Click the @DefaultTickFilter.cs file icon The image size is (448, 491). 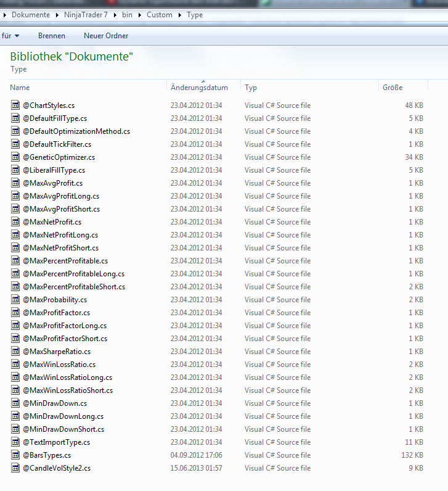pos(15,144)
